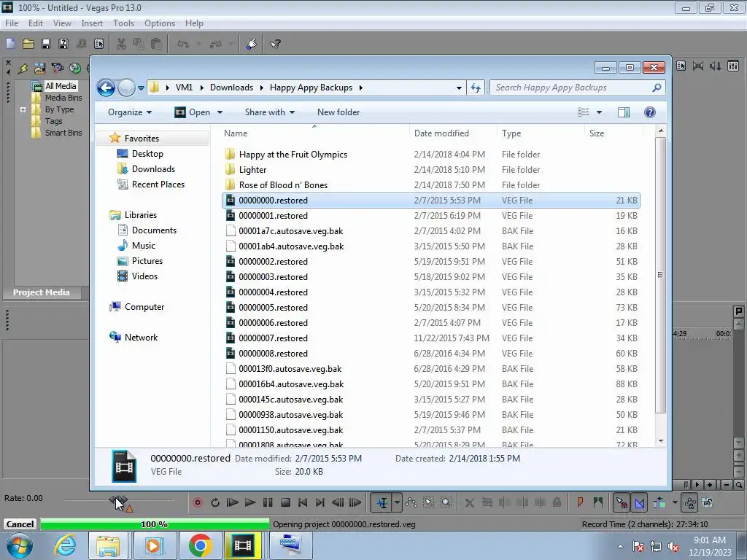Click the Back navigation arrow
The image size is (747, 560).
[x=106, y=87]
